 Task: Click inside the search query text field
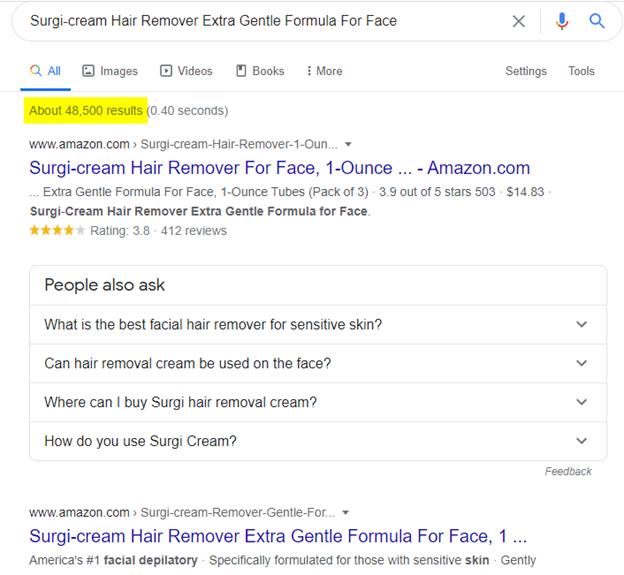[x=263, y=21]
